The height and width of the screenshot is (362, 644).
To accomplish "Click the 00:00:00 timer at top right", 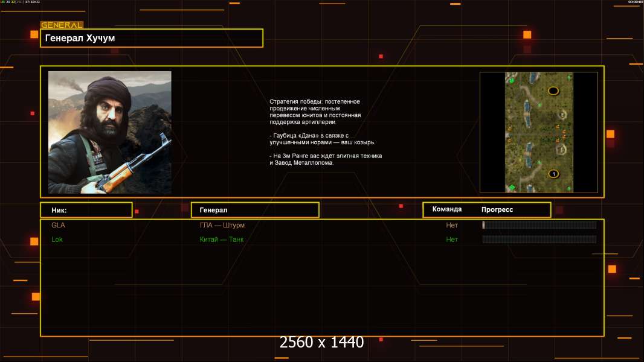I will [635, 2].
